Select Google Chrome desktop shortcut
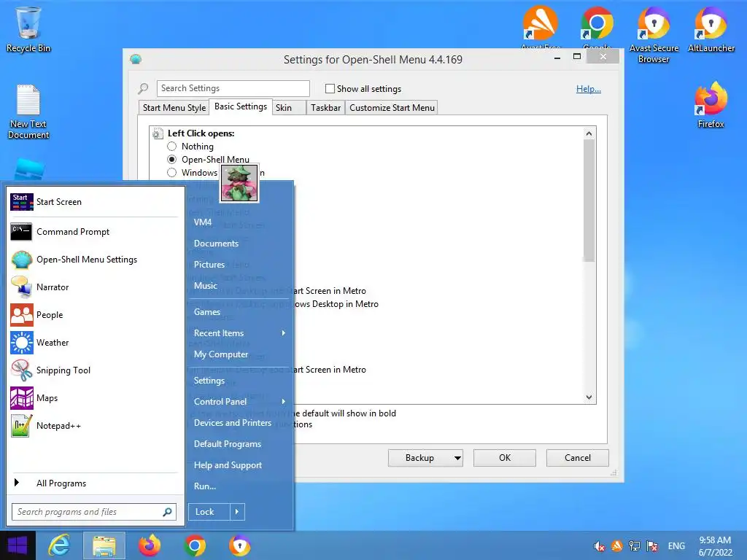The width and height of the screenshot is (747, 560). [x=597, y=27]
